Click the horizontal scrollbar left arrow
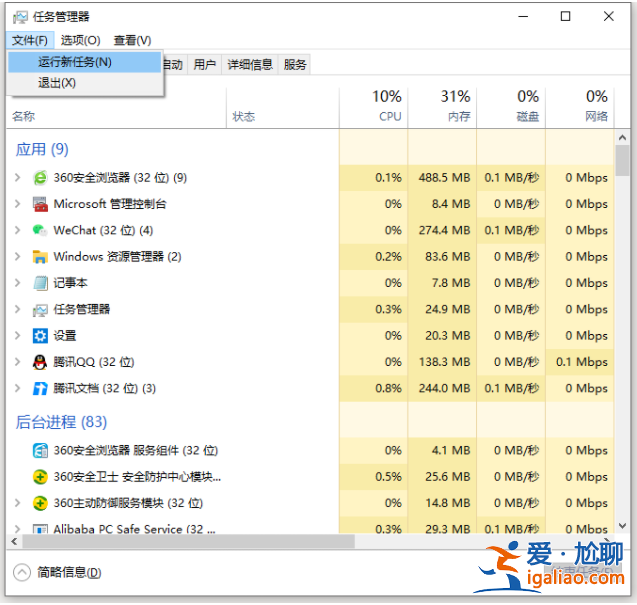 click(x=14, y=542)
